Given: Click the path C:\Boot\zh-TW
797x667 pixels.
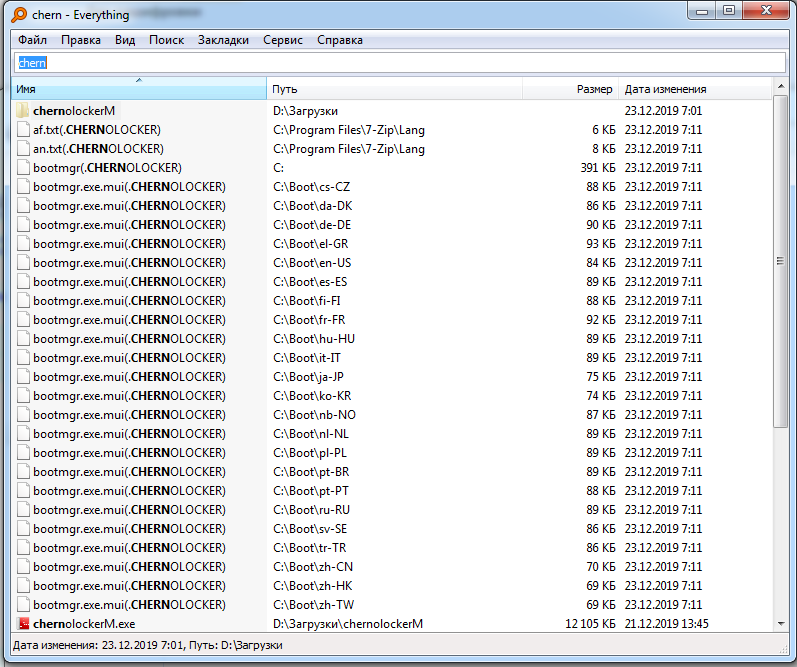Looking at the screenshot, I should click(x=313, y=604).
